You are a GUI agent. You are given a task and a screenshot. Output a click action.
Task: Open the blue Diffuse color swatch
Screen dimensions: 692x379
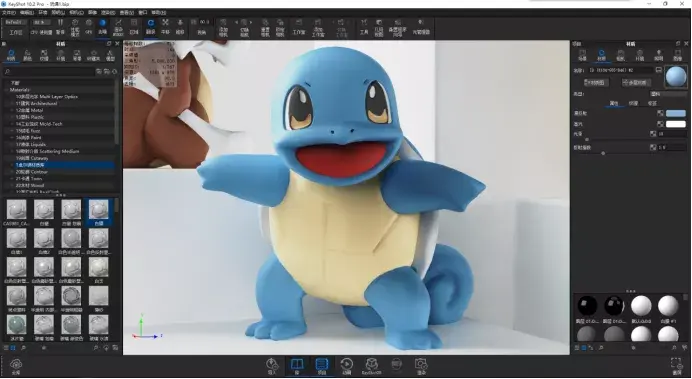676,113
